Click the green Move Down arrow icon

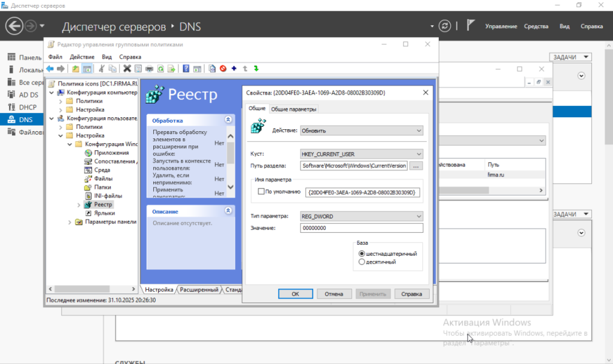pyautogui.click(x=256, y=68)
